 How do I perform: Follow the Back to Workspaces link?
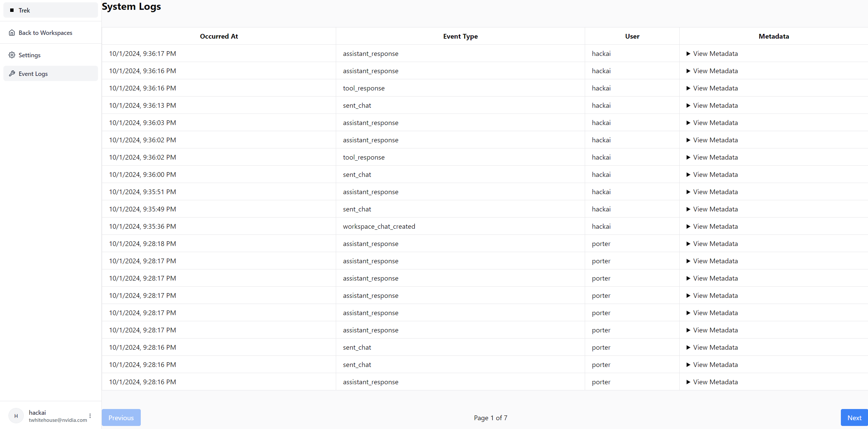[x=45, y=33]
